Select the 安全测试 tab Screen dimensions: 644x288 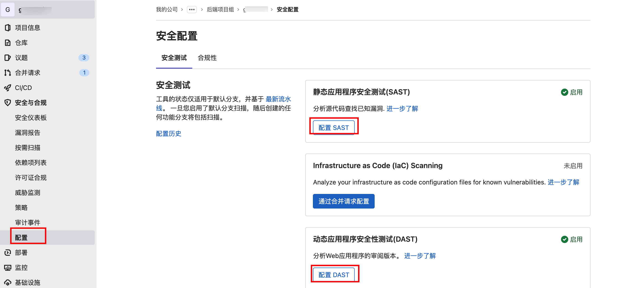(x=174, y=58)
